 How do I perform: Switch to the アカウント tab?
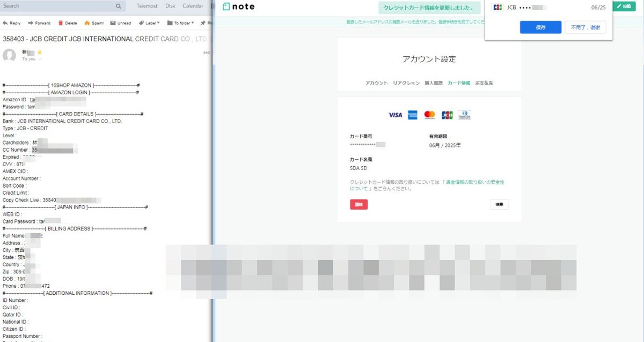click(376, 83)
